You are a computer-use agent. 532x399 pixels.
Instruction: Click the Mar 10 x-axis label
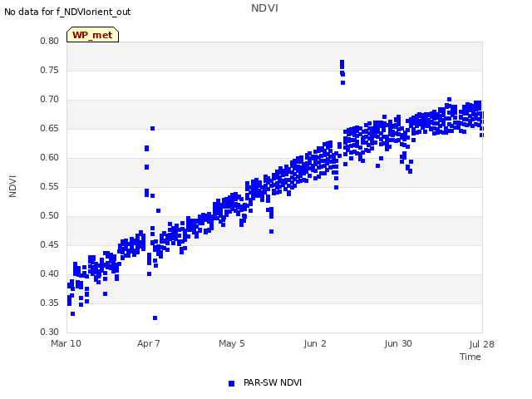[66, 343]
